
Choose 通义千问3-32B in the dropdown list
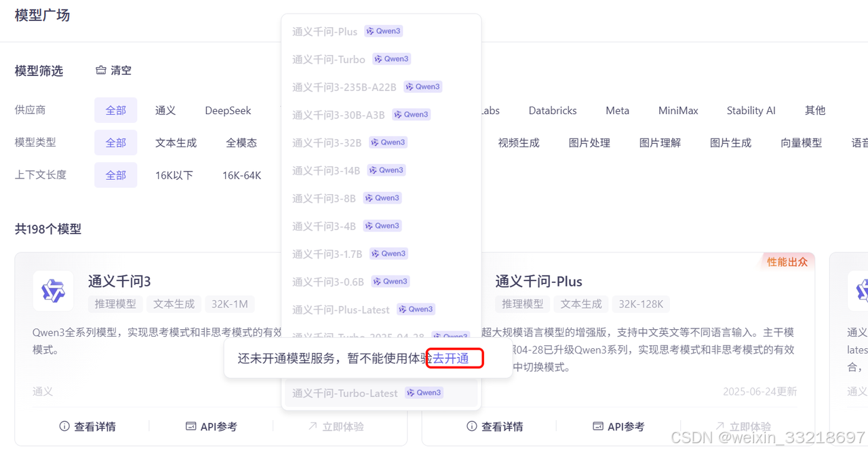click(381, 143)
